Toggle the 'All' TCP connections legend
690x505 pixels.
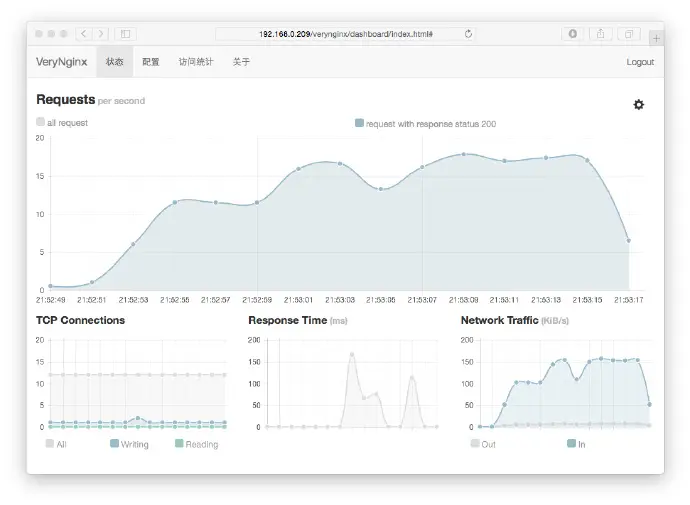(56, 444)
